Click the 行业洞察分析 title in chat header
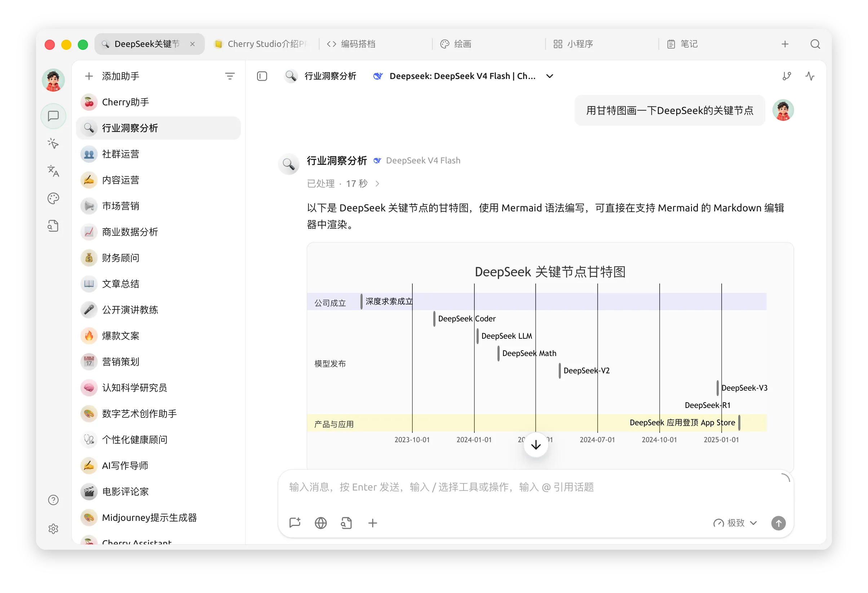Viewport: 868px width, 593px height. point(330,76)
